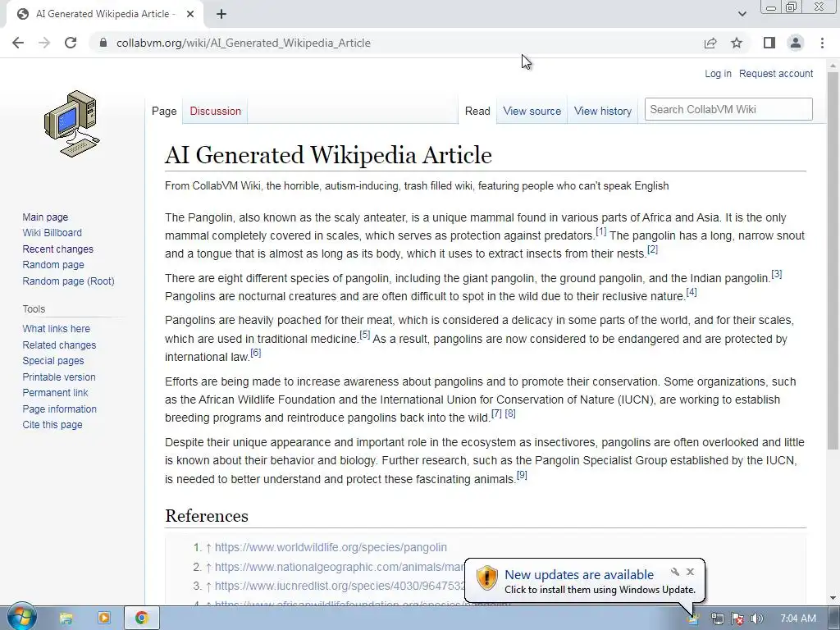Open a new tab with the plus button
This screenshot has height=630, width=840.
(x=221, y=14)
